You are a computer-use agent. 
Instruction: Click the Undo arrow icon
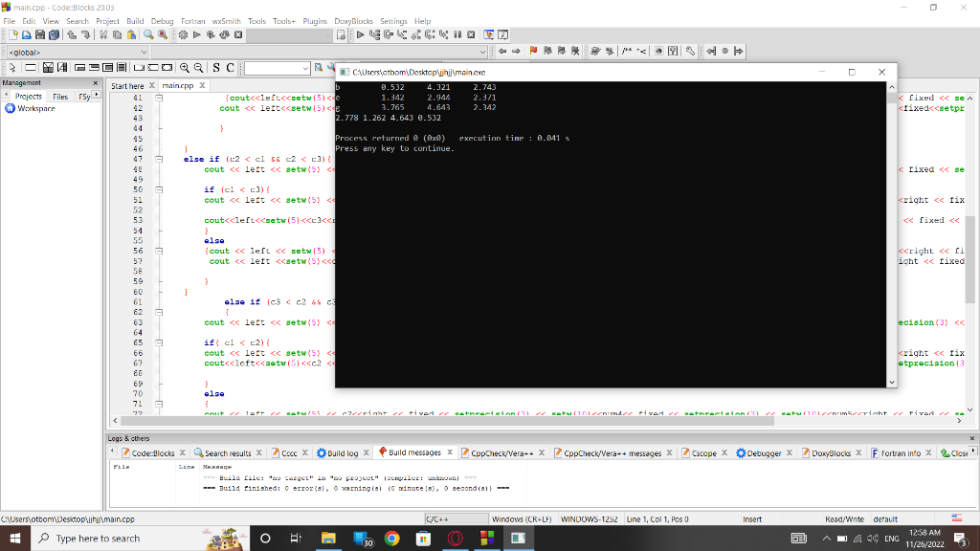tap(71, 34)
